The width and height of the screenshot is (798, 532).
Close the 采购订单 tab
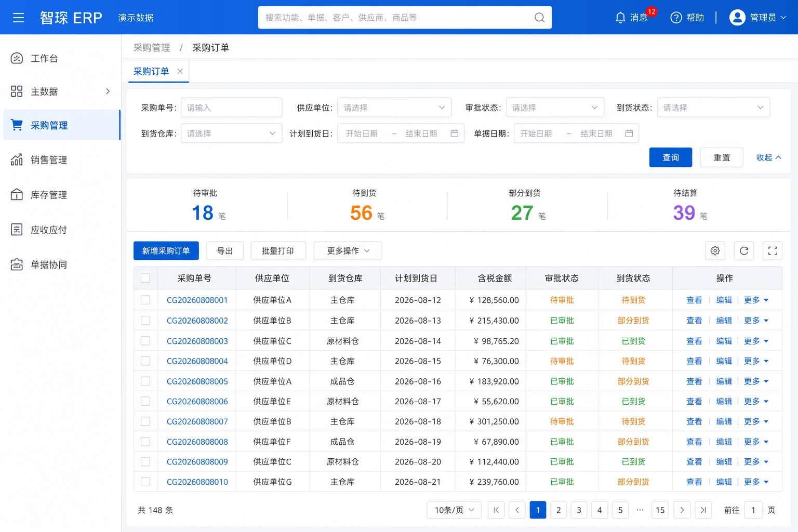click(180, 71)
